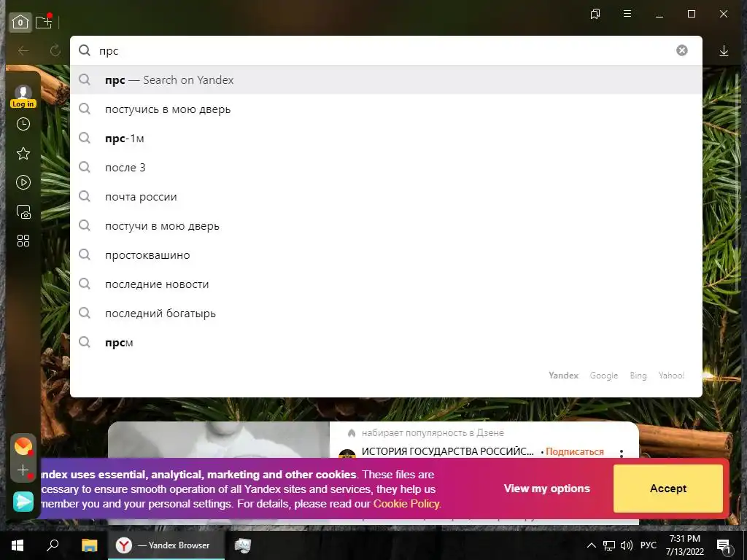Go back with the left arrow

pyautogui.click(x=23, y=50)
